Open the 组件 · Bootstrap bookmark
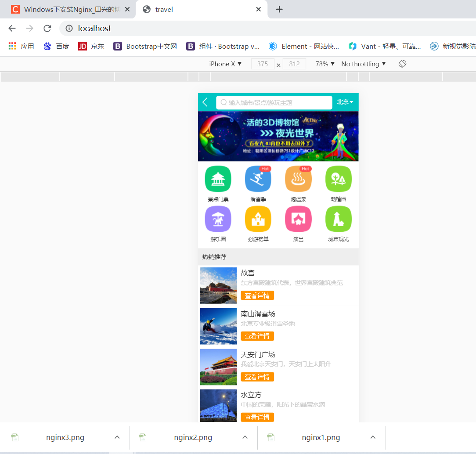This screenshot has width=476, height=454. (223, 46)
